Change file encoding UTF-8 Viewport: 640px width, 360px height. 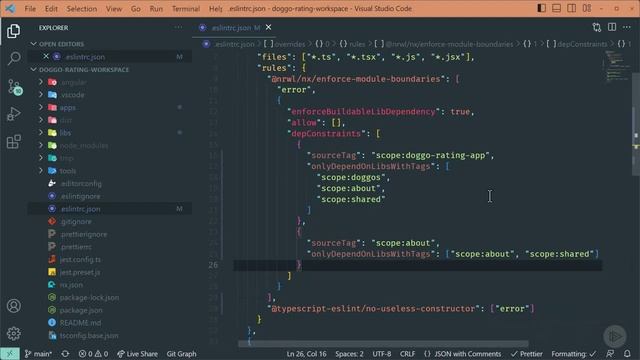click(382, 354)
